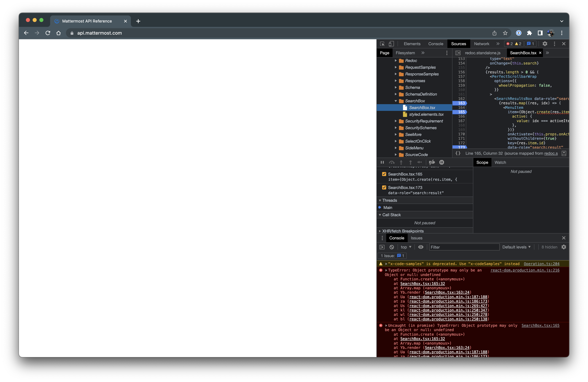Collapse the Call Stack section
Image resolution: width=588 pixels, height=382 pixels.
pos(380,215)
